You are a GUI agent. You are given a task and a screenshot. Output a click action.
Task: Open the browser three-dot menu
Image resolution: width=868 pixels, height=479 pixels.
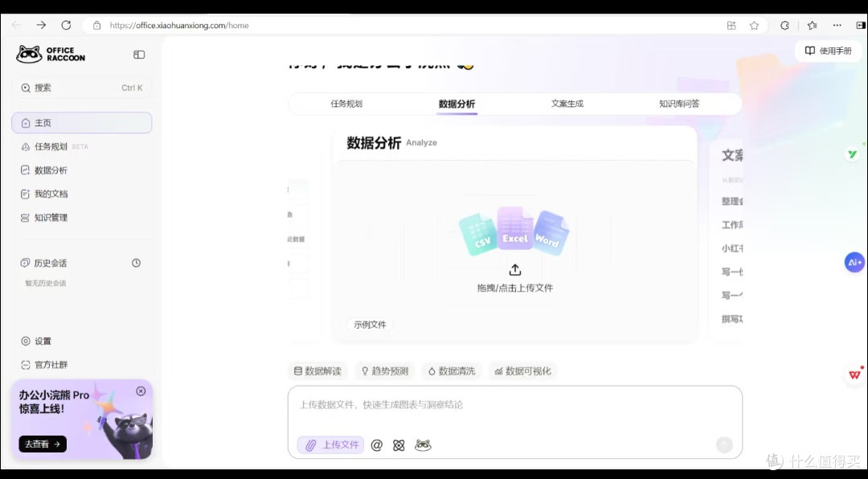click(x=837, y=26)
